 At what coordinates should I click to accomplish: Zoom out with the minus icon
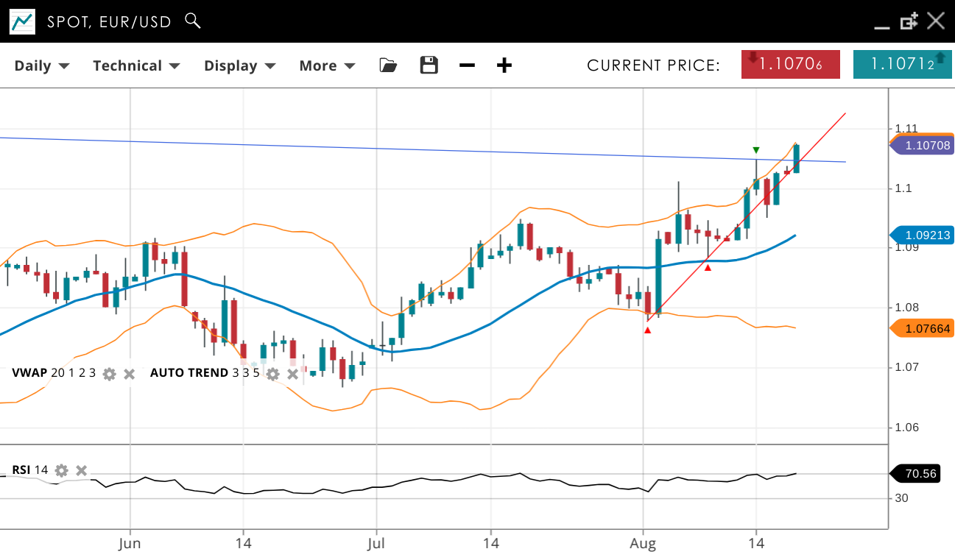[x=467, y=65]
